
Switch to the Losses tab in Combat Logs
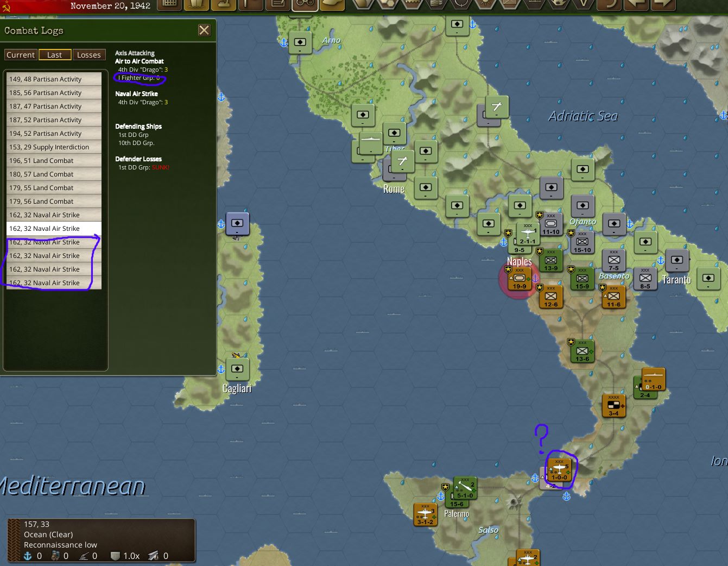point(89,54)
